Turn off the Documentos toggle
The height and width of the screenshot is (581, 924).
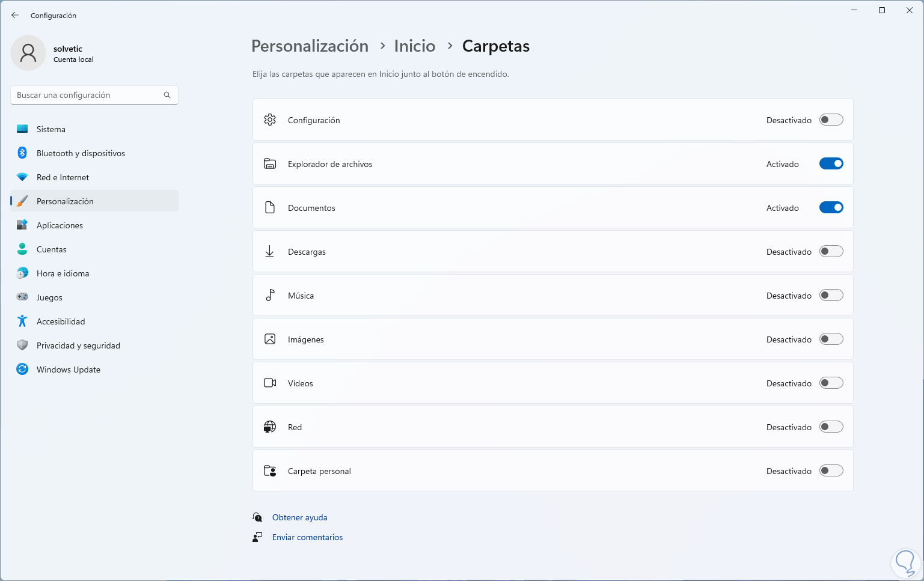831,208
